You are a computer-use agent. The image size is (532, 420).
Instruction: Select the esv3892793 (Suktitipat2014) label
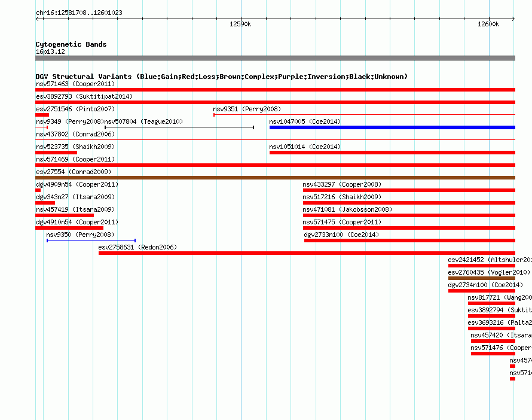pos(84,96)
